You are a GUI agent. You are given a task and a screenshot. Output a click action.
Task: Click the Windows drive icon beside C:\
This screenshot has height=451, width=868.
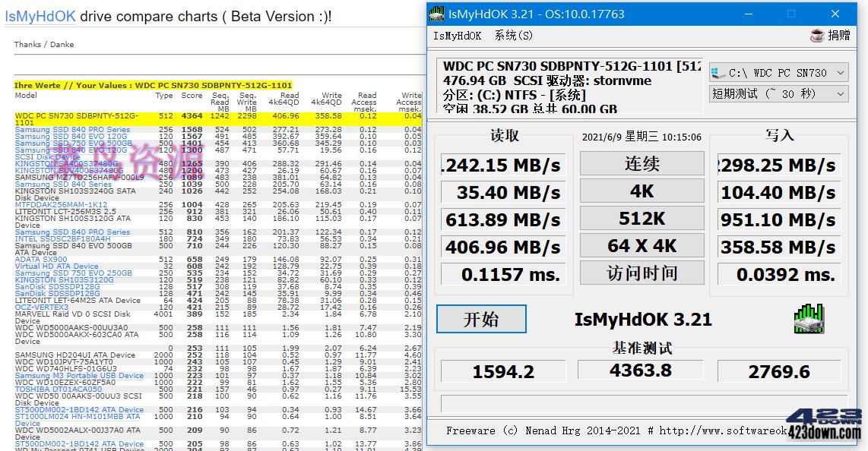point(714,73)
